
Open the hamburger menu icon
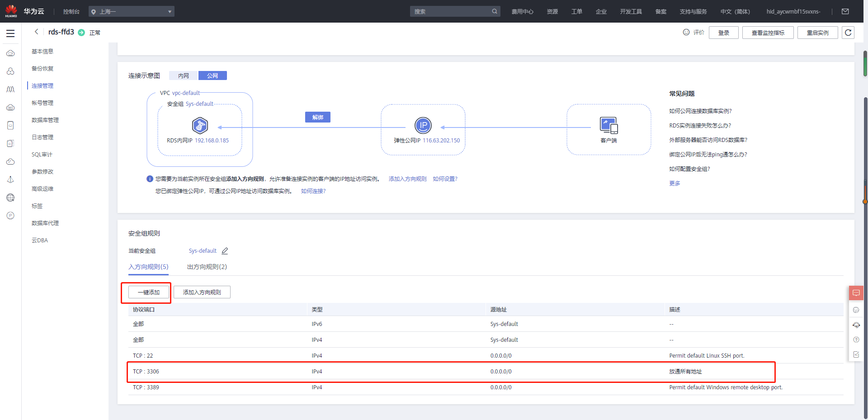coord(10,33)
